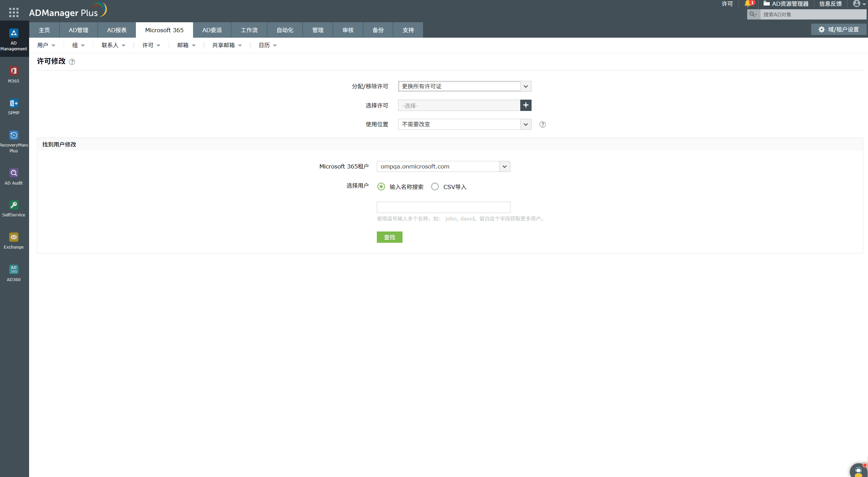Open the 共享邮箱 submenu

(x=227, y=45)
